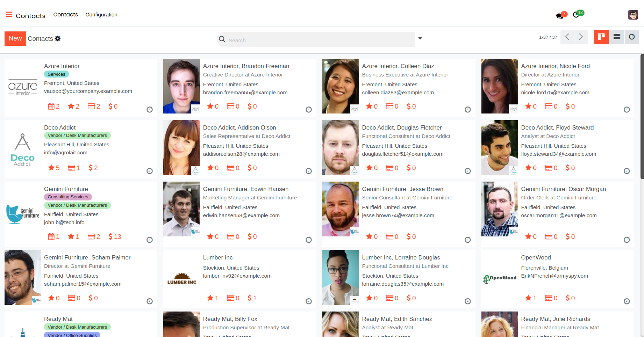
Task: Create a New contact
Action: click(15, 38)
